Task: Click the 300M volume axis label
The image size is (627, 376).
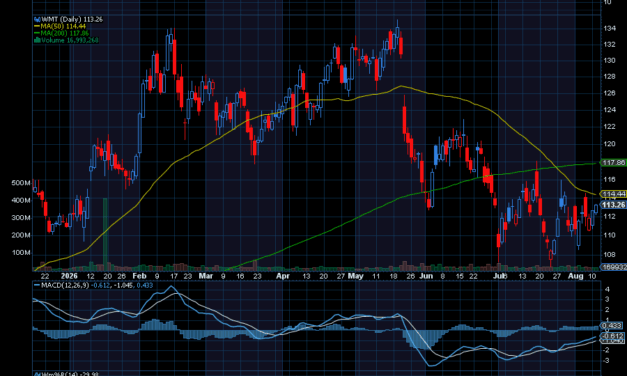Action: (21, 218)
